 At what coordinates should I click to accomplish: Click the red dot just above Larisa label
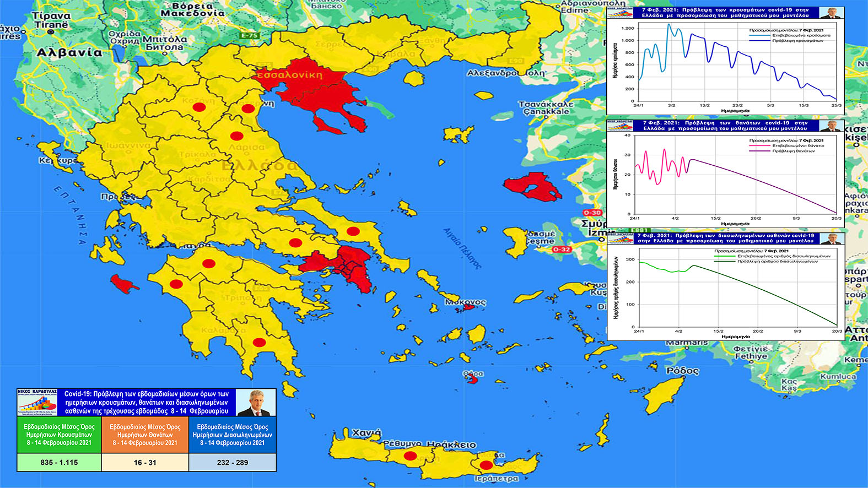pos(236,136)
